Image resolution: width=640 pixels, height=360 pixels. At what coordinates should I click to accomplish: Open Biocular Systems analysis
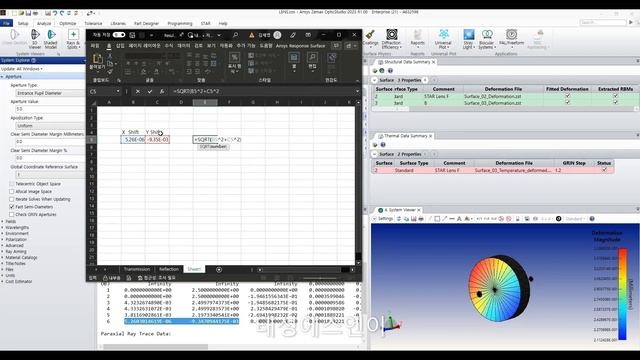(487, 39)
